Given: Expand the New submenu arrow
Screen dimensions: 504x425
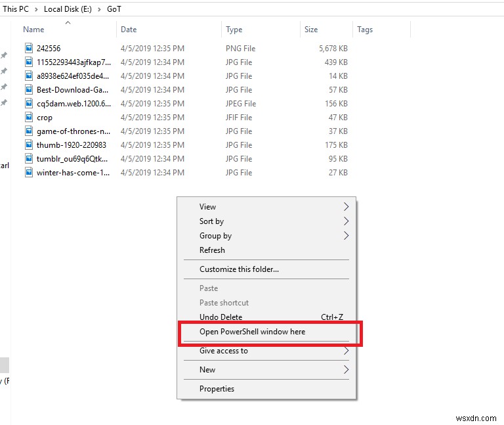Looking at the screenshot, I should (x=346, y=369).
